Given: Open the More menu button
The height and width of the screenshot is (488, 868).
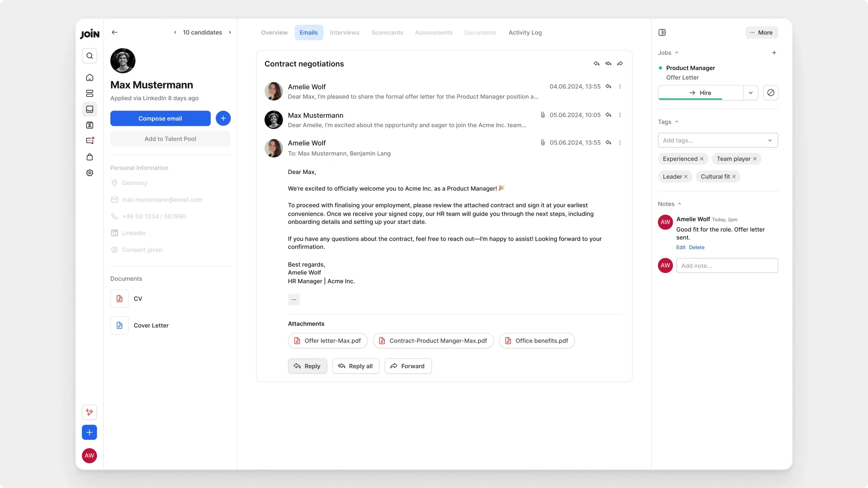Looking at the screenshot, I should click(762, 33).
